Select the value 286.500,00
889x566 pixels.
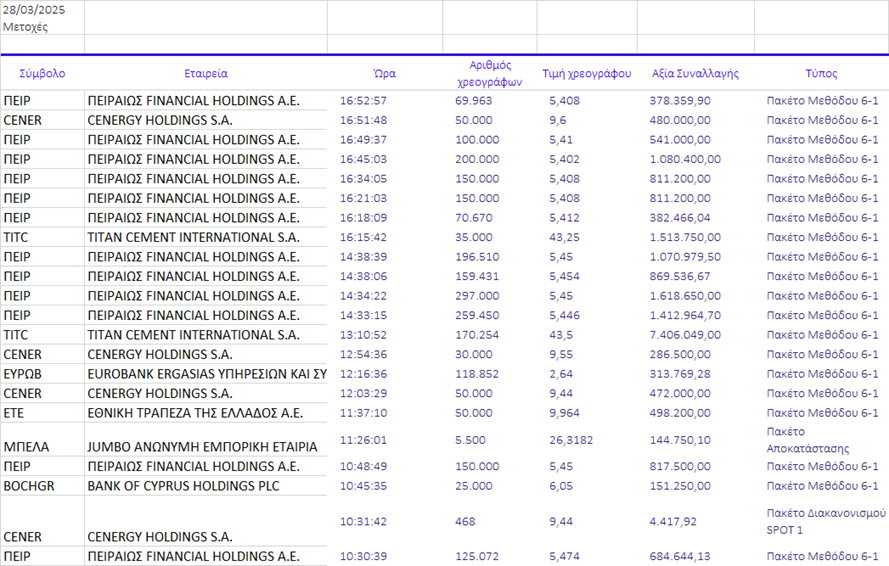[x=680, y=354]
